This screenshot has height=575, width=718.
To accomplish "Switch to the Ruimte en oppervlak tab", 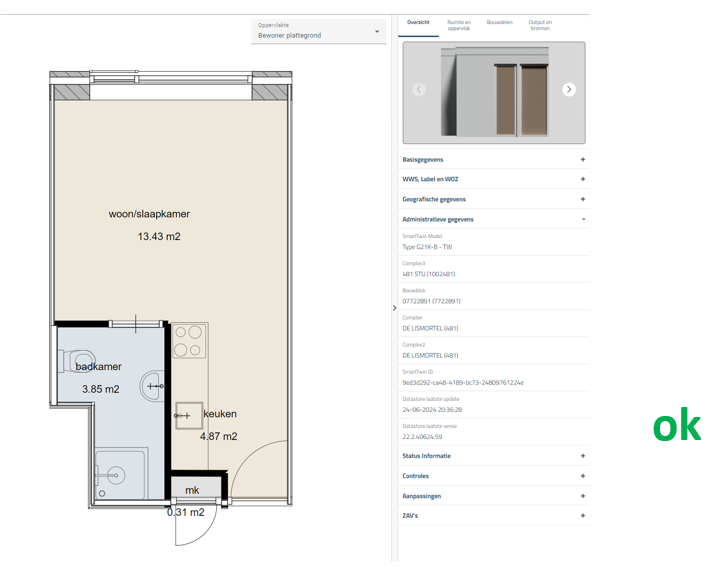I will click(x=459, y=25).
